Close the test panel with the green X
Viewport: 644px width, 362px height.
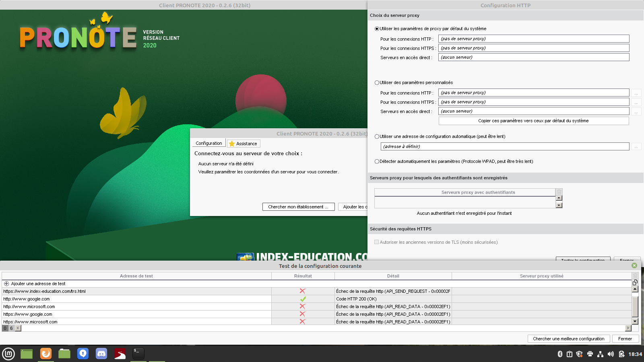pyautogui.click(x=634, y=265)
